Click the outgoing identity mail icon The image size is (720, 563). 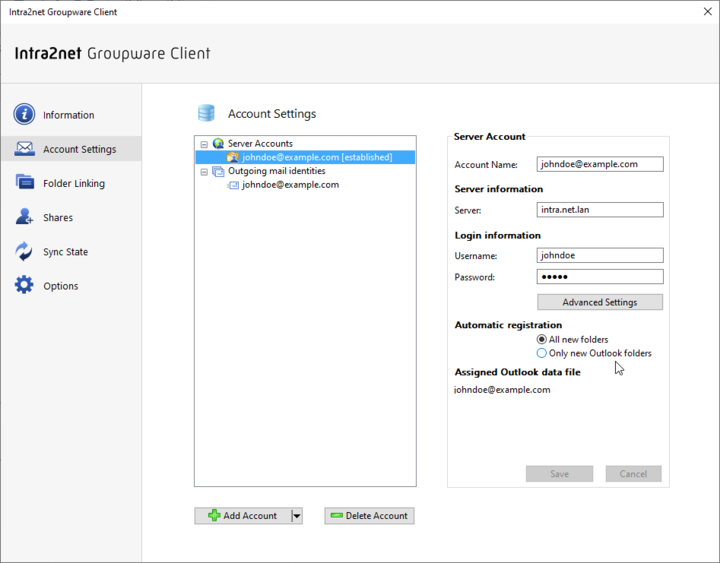[x=233, y=185]
